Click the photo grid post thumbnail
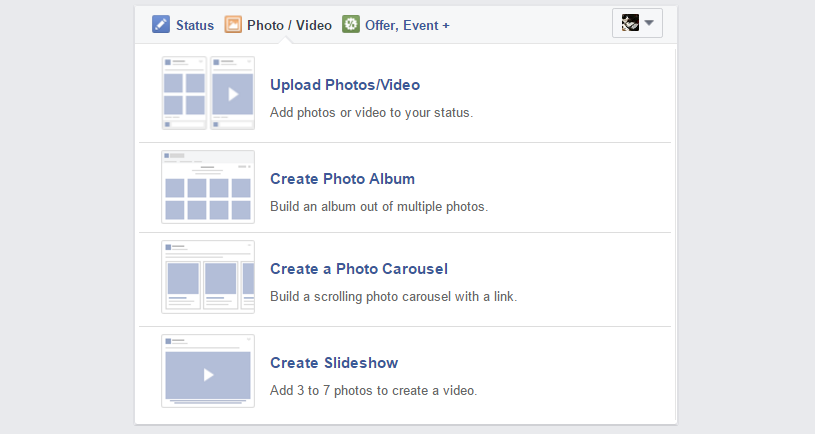Image resolution: width=815 pixels, height=434 pixels. [x=184, y=93]
